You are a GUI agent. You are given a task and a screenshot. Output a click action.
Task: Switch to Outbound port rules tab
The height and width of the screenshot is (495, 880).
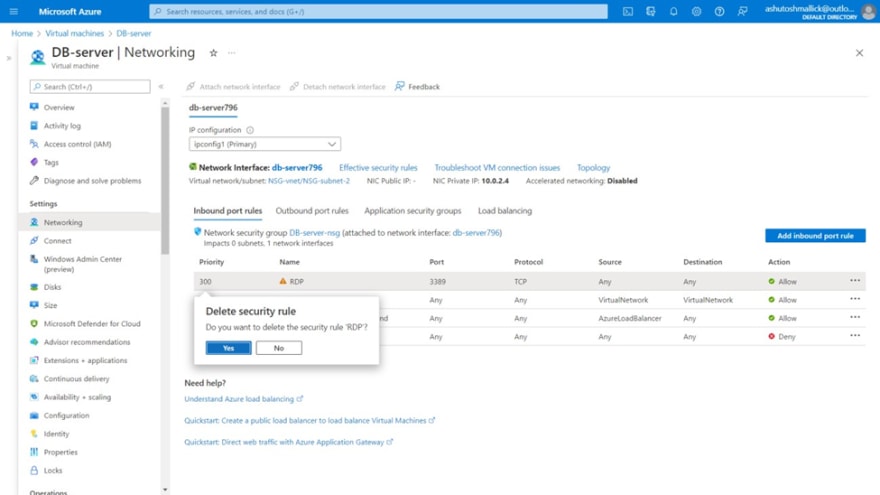(312, 211)
